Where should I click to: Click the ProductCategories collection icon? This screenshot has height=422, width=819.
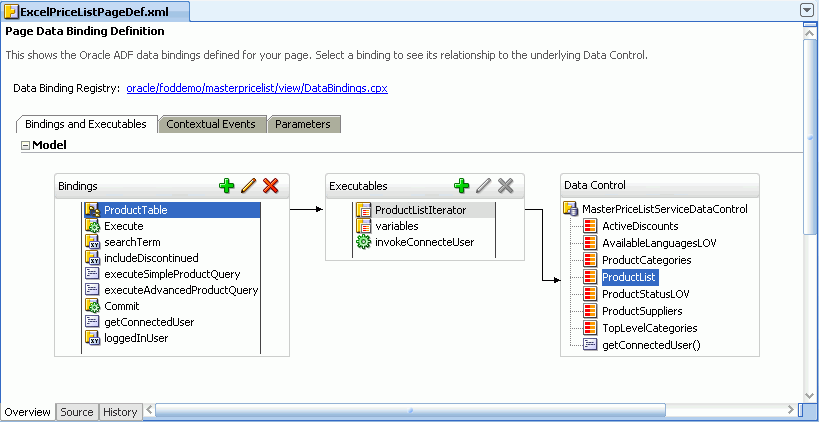[590, 260]
